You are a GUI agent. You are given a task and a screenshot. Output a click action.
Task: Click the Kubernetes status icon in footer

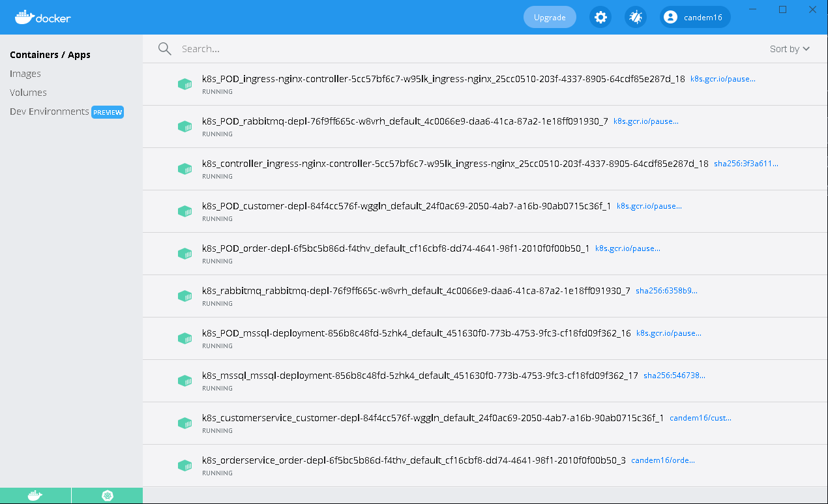coord(107,496)
